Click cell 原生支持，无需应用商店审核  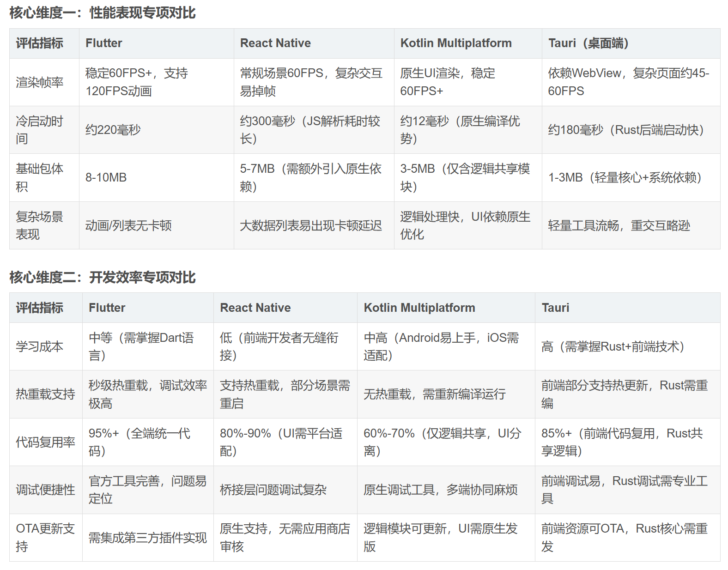click(285, 538)
